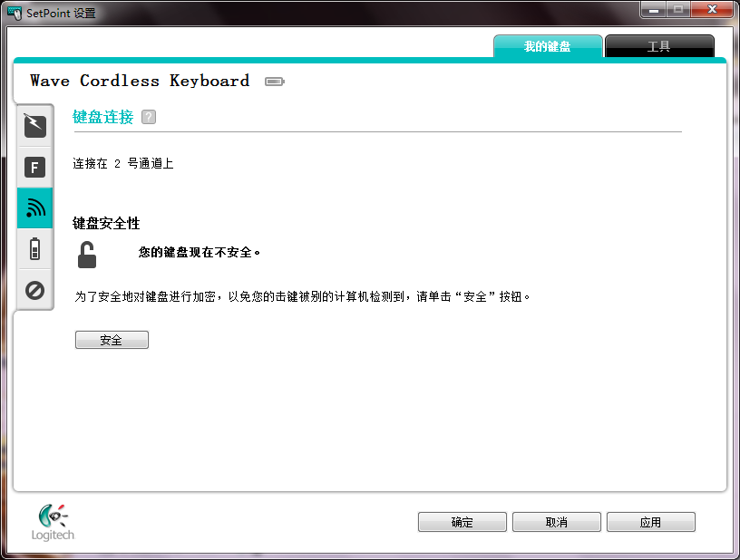Click the help question mark beside 键盘连接
740x560 pixels.
149,117
